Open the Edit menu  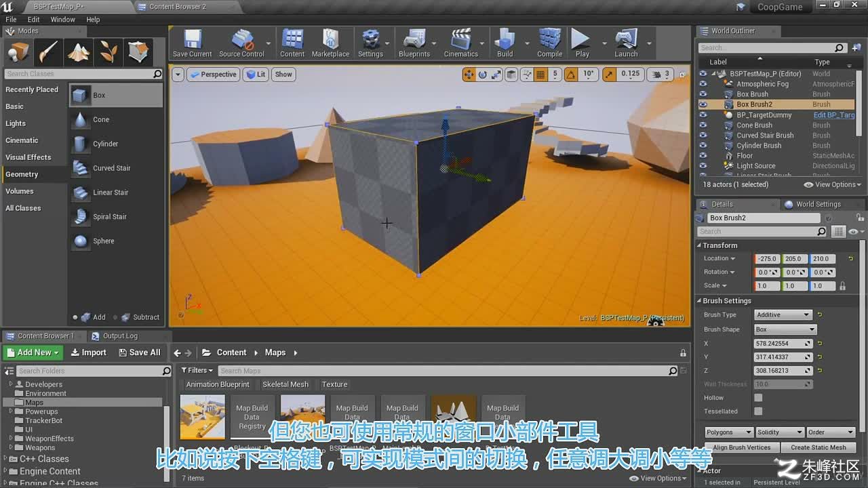tap(33, 20)
